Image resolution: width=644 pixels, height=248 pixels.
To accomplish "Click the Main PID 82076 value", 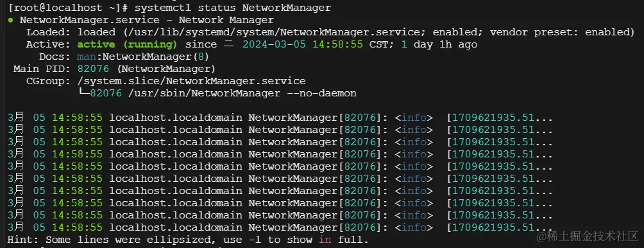I will click(x=93, y=69).
